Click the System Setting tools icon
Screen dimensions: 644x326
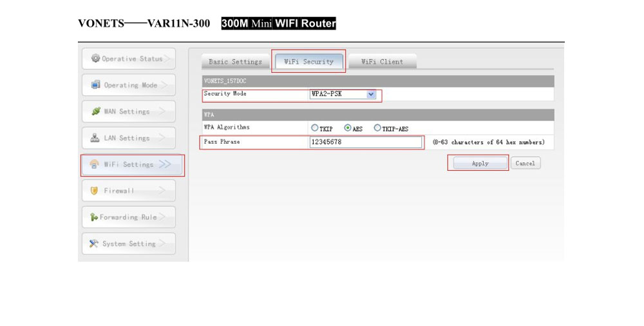pyautogui.click(x=93, y=244)
